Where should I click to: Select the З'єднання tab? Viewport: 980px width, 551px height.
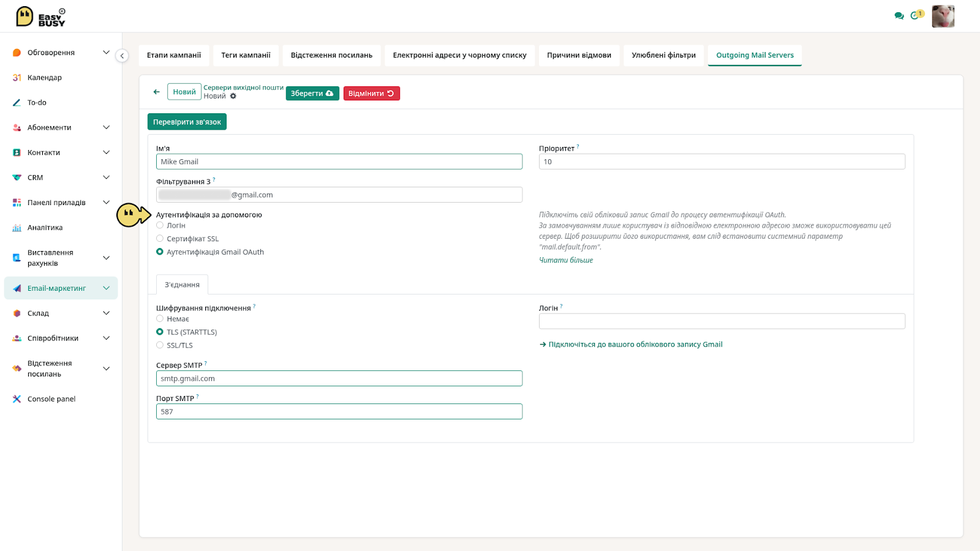pos(182,285)
